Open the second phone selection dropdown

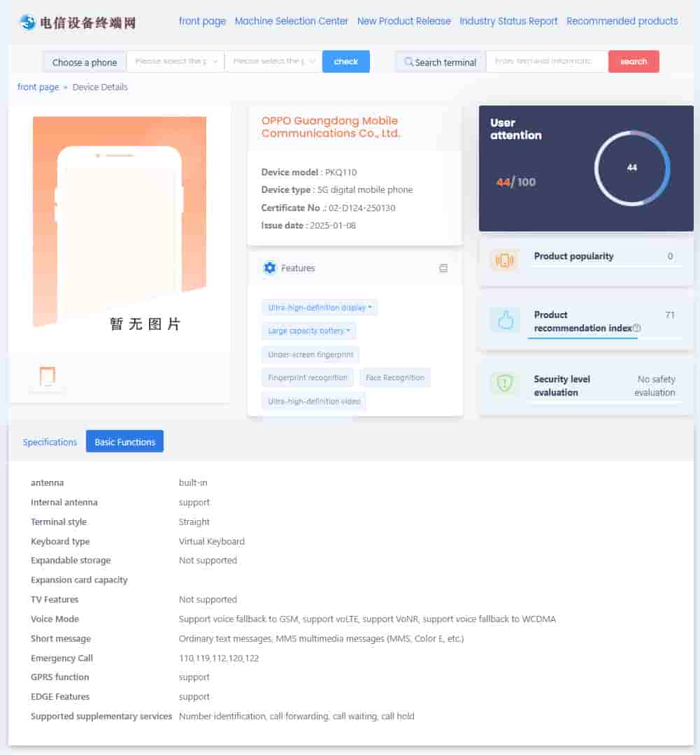(x=273, y=62)
